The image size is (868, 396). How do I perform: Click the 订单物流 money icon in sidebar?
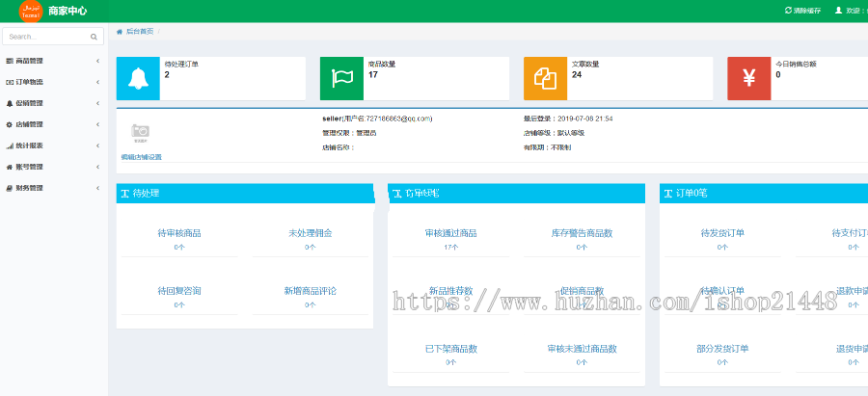(x=10, y=82)
